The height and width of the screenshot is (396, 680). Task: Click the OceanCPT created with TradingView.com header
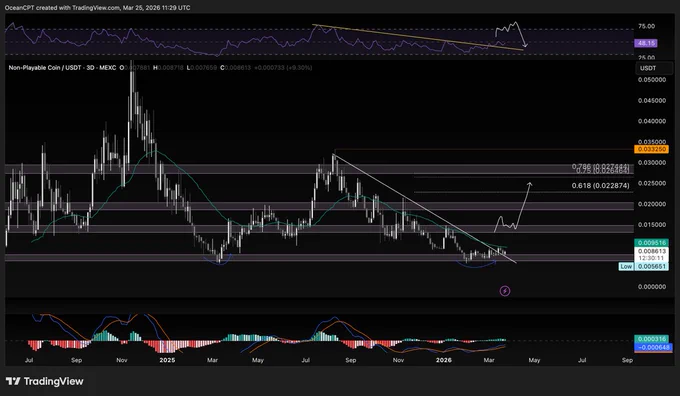pos(98,8)
